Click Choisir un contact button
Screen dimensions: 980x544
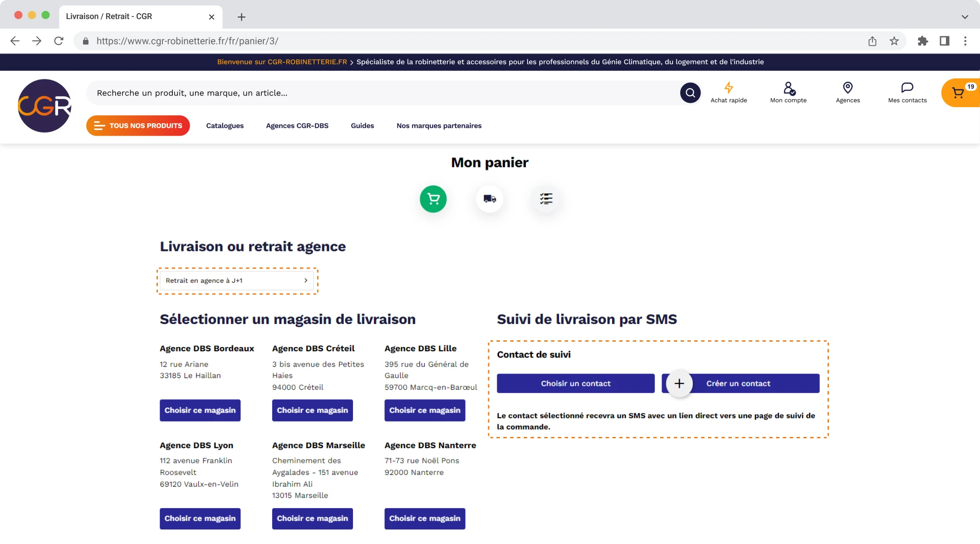576,383
